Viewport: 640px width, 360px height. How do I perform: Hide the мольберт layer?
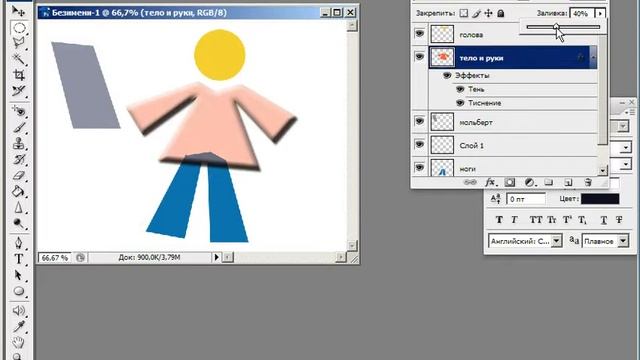(x=419, y=121)
